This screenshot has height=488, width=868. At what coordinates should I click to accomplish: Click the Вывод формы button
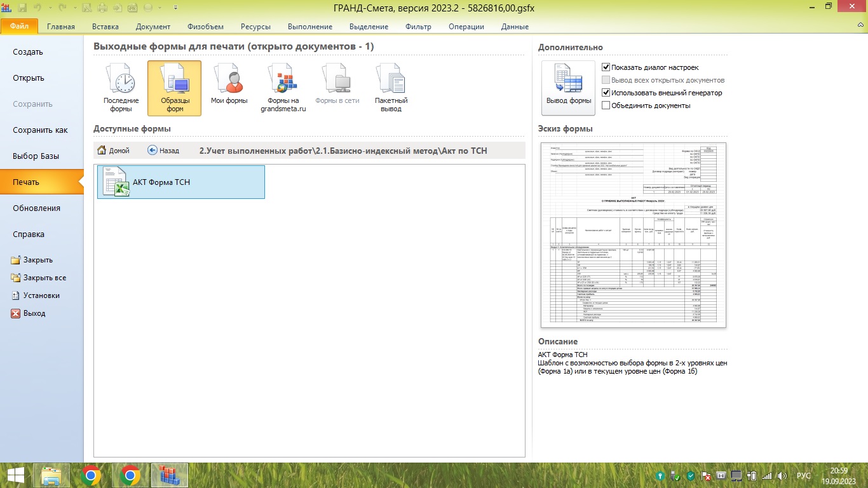tap(568, 87)
